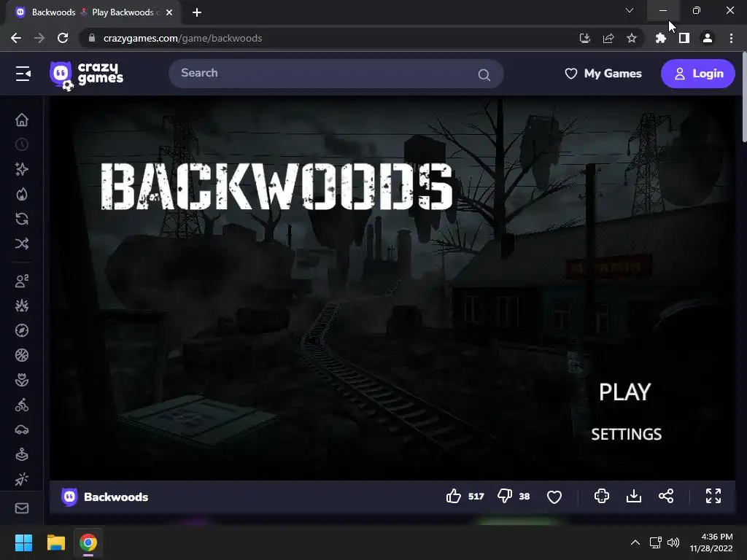
Task: Reload the current page
Action: (x=63, y=38)
